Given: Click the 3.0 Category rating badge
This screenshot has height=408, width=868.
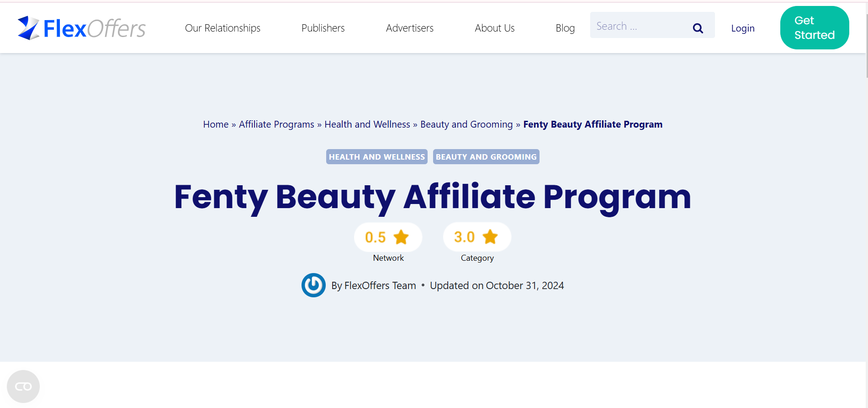Looking at the screenshot, I should tap(477, 237).
